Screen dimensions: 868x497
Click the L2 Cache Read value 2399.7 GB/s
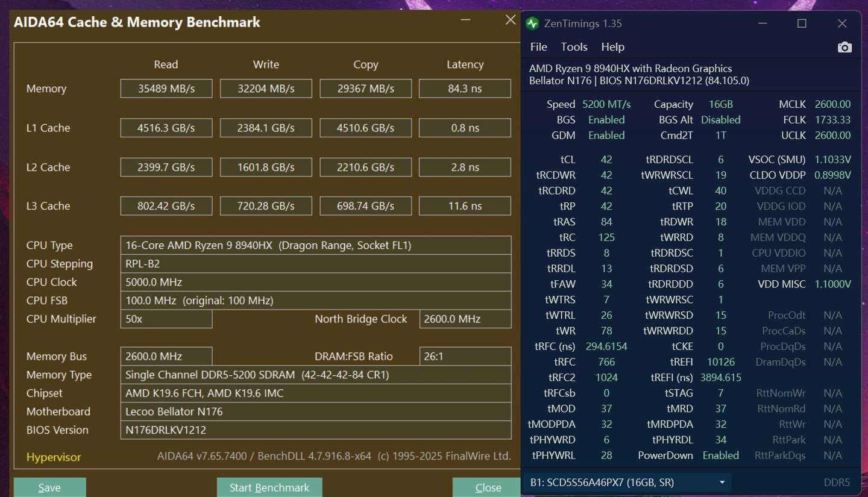166,167
